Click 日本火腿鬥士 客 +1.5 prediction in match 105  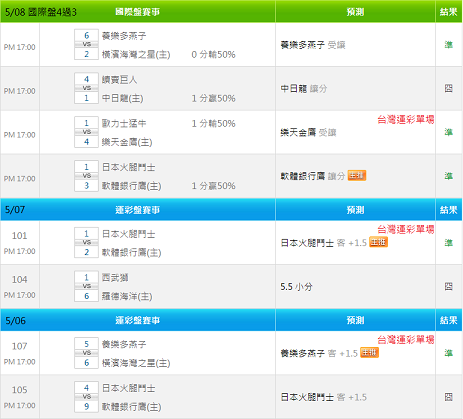click(x=323, y=397)
